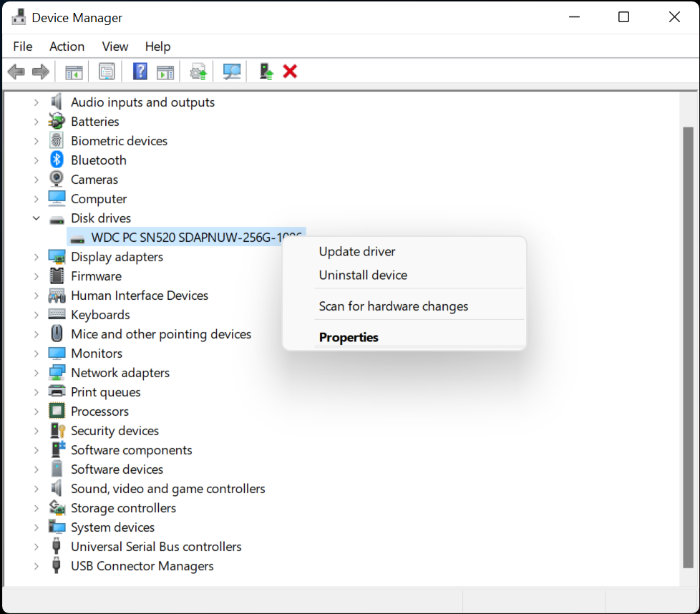This screenshot has height=614, width=700.
Task: Choose Uninstall device from the context menu
Action: (x=363, y=275)
